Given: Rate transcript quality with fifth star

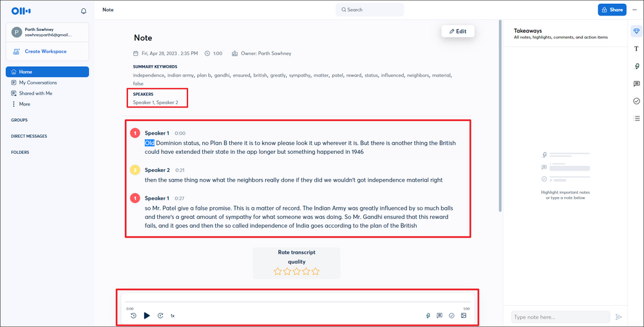Looking at the screenshot, I should [x=316, y=272].
